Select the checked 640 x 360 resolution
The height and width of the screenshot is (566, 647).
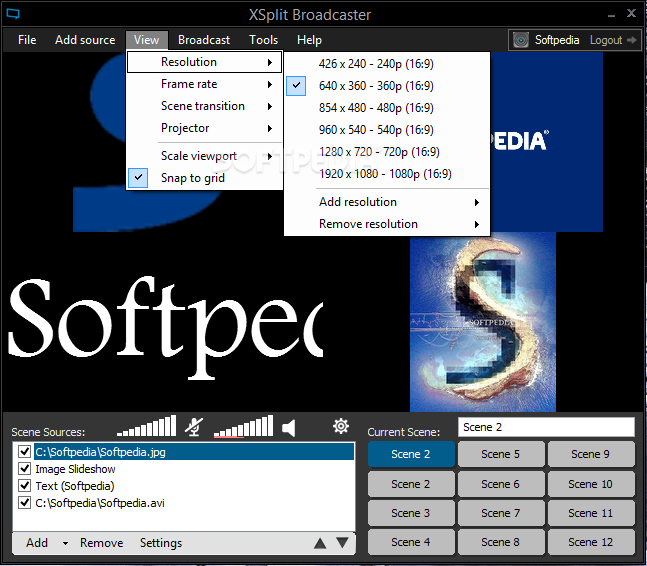tap(387, 86)
